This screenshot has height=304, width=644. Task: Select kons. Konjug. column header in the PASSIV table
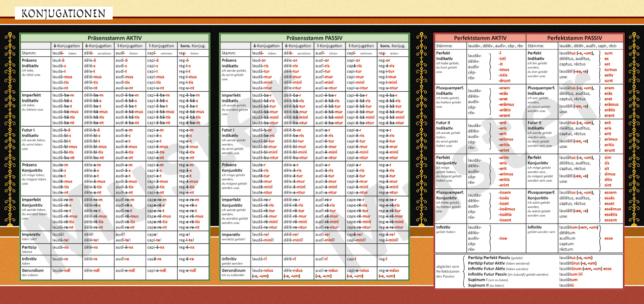393,46
